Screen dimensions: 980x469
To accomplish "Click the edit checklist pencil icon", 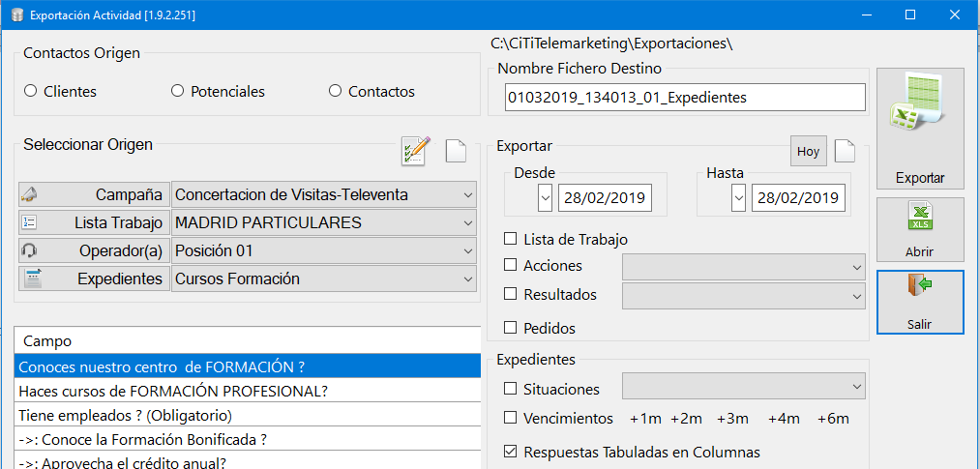I will [x=415, y=151].
